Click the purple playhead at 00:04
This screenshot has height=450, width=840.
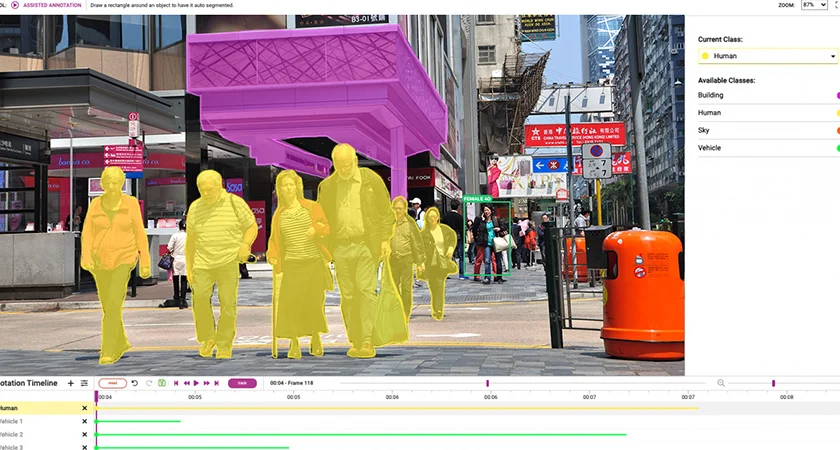point(96,396)
